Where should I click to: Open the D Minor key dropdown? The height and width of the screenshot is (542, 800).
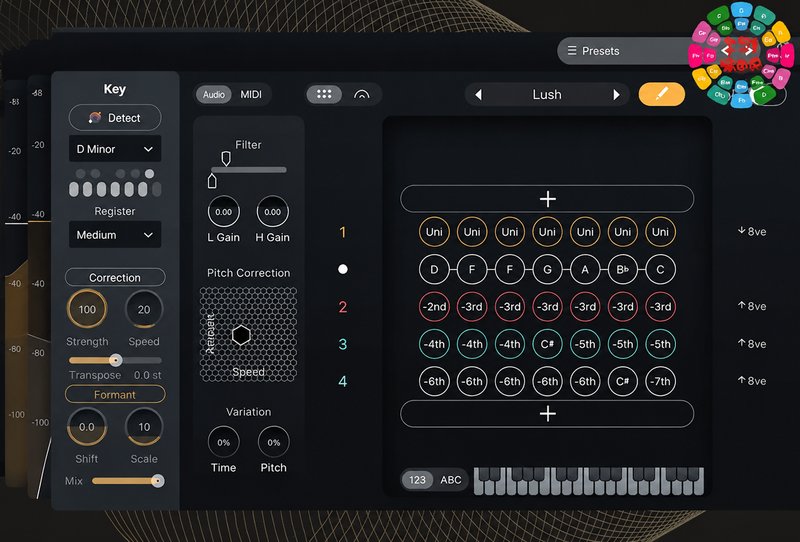tap(115, 149)
